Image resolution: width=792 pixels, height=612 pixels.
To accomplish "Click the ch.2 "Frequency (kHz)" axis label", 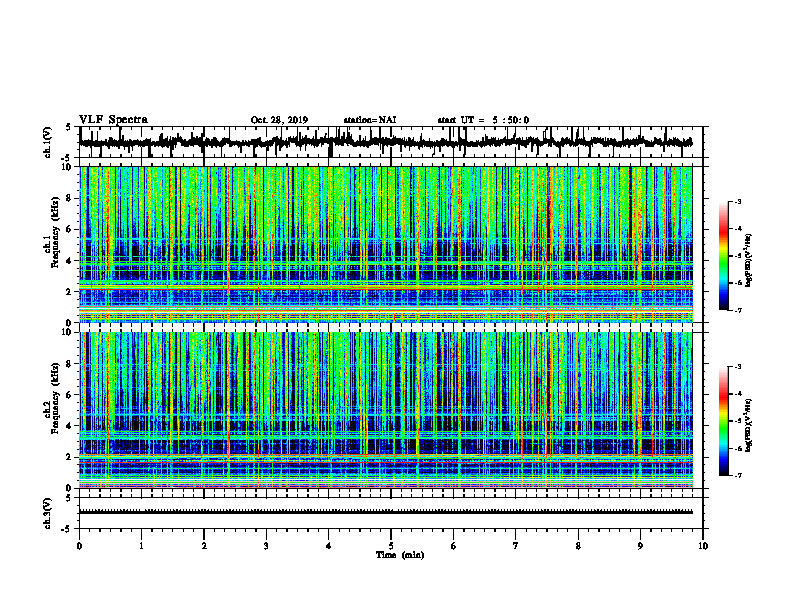I will tap(55, 398).
